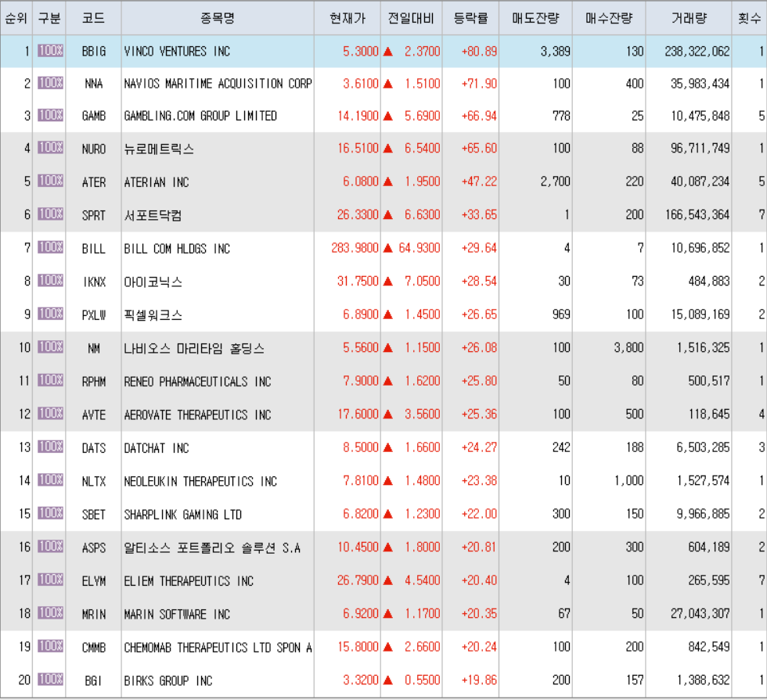Sort by 등락률 column header

(470, 18)
